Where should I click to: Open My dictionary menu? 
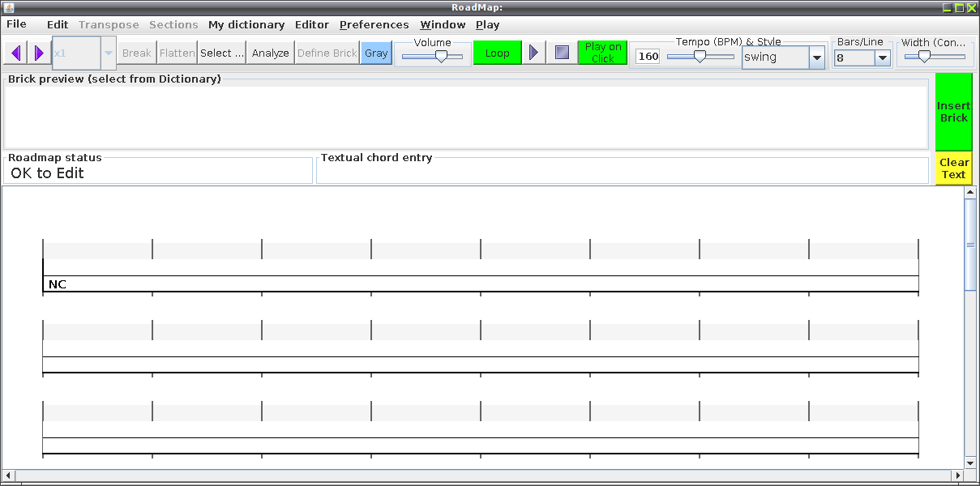[x=246, y=24]
